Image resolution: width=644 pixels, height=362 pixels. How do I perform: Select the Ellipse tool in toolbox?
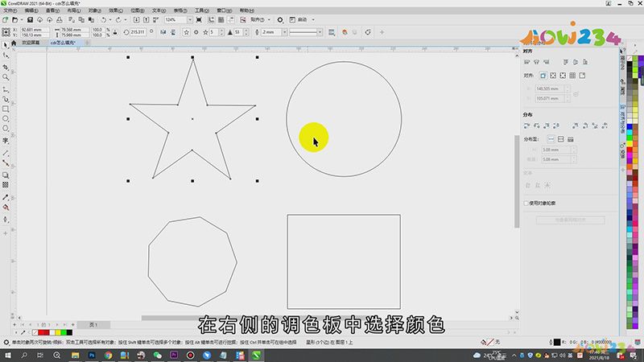[6, 118]
